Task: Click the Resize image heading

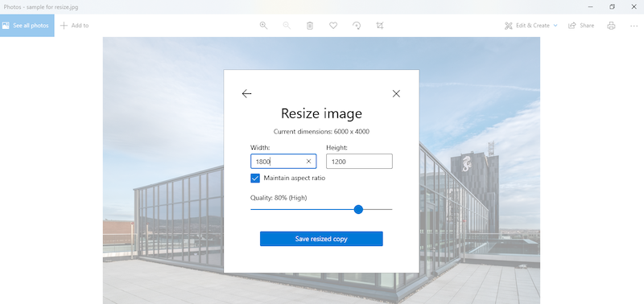Action: (x=321, y=113)
